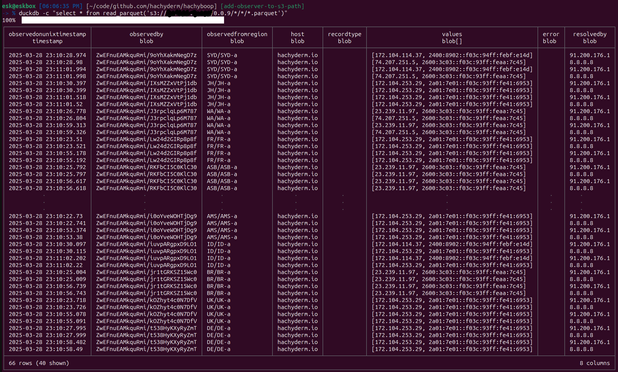Click timestamp "2025-03-28 23:10:28.98"
This screenshot has height=372, width=618.
pyautogui.click(x=46, y=62)
